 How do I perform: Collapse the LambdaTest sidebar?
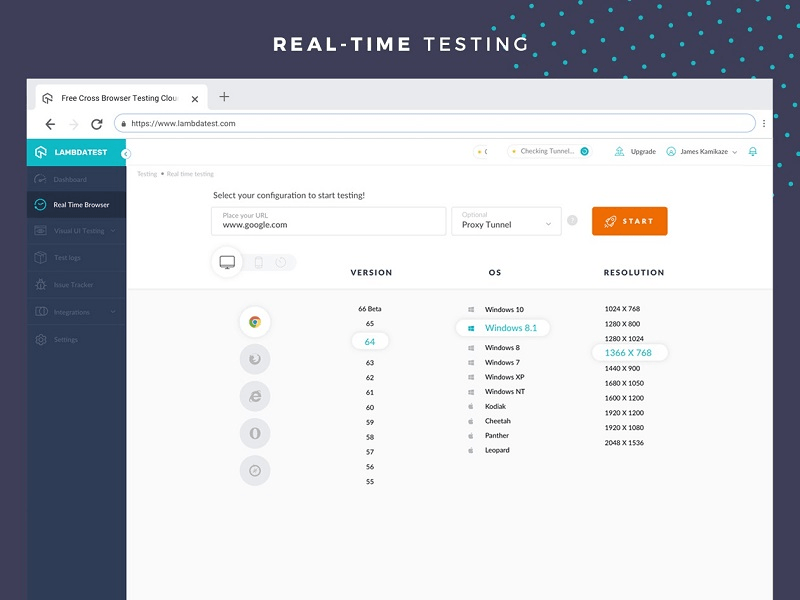point(126,154)
